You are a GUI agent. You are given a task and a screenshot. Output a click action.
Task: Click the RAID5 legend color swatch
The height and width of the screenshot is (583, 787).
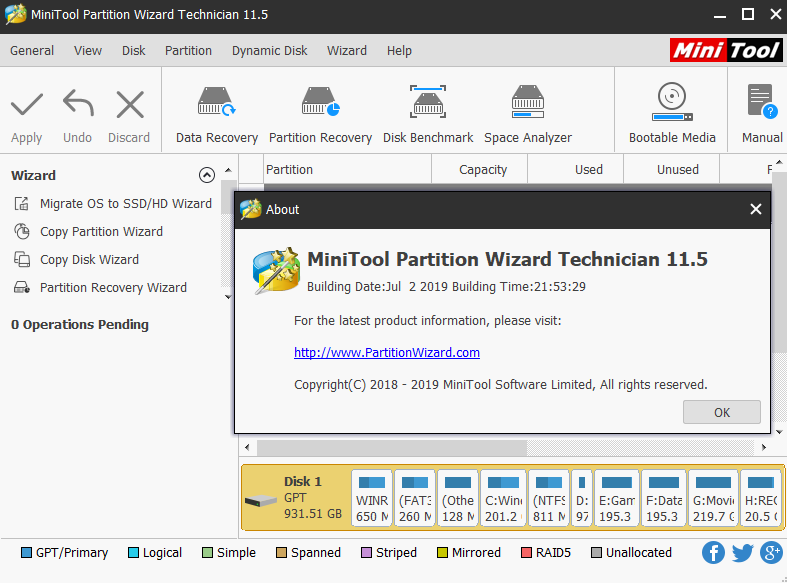526,553
